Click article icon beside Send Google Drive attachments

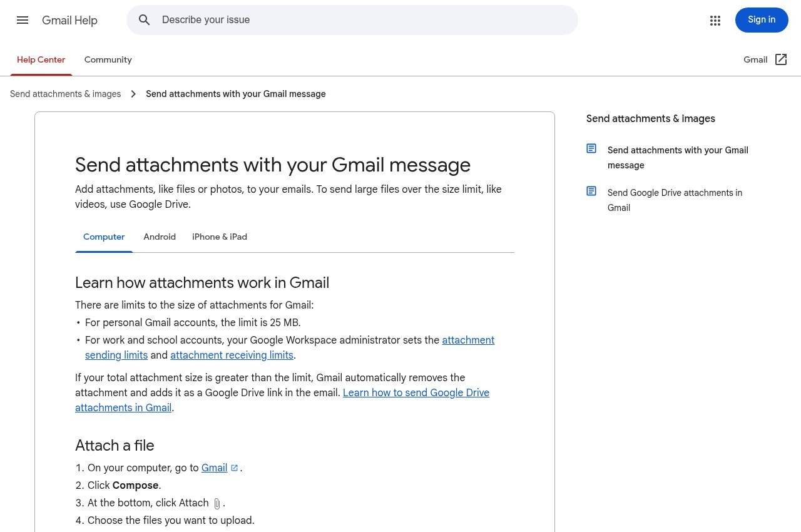(x=591, y=191)
